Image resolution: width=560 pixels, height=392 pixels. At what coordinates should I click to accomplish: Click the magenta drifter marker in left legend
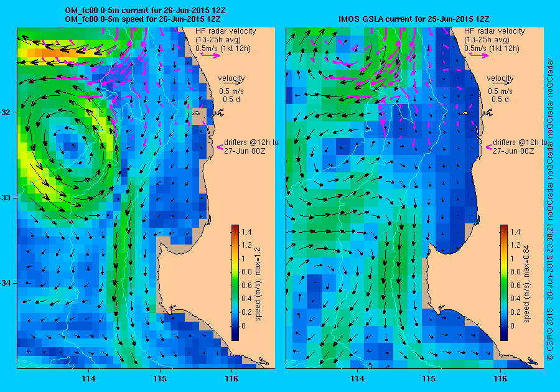(220, 147)
